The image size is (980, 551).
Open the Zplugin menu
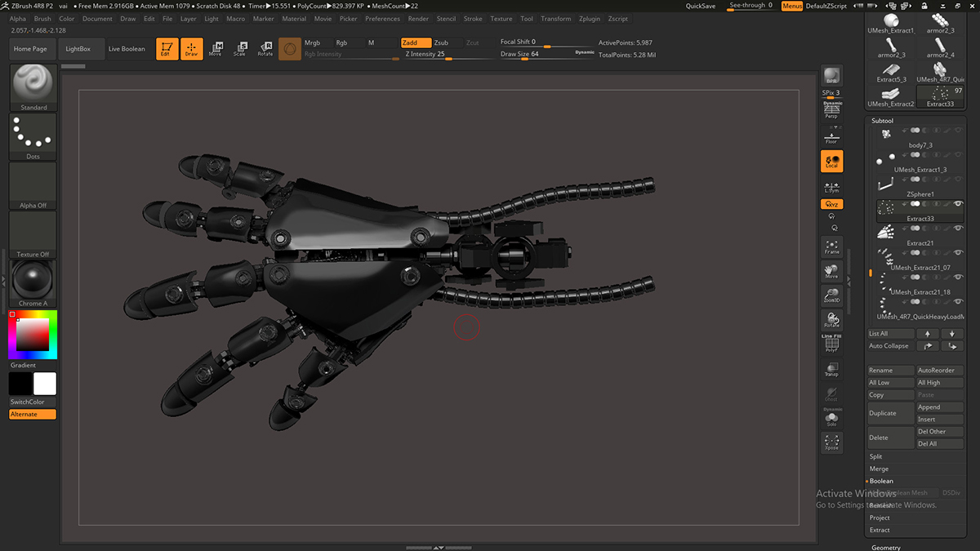click(x=589, y=19)
